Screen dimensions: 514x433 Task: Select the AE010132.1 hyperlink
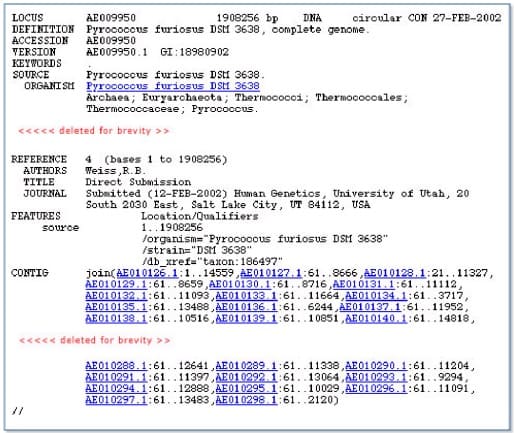click(116, 296)
